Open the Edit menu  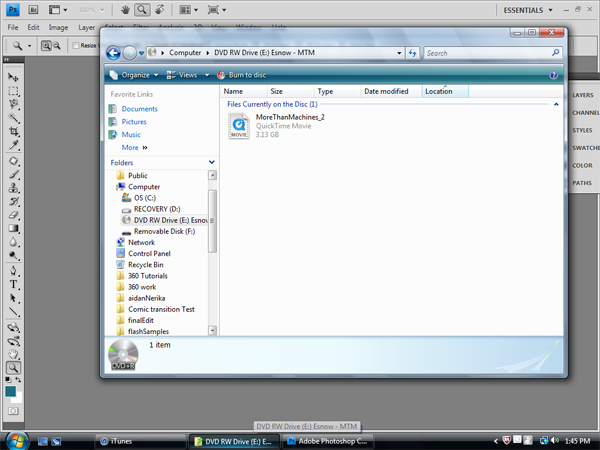pos(34,27)
